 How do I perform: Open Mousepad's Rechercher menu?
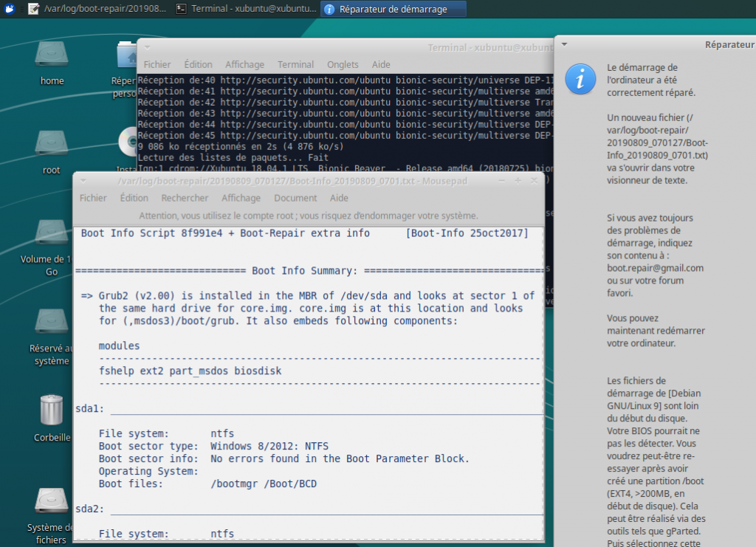185,198
